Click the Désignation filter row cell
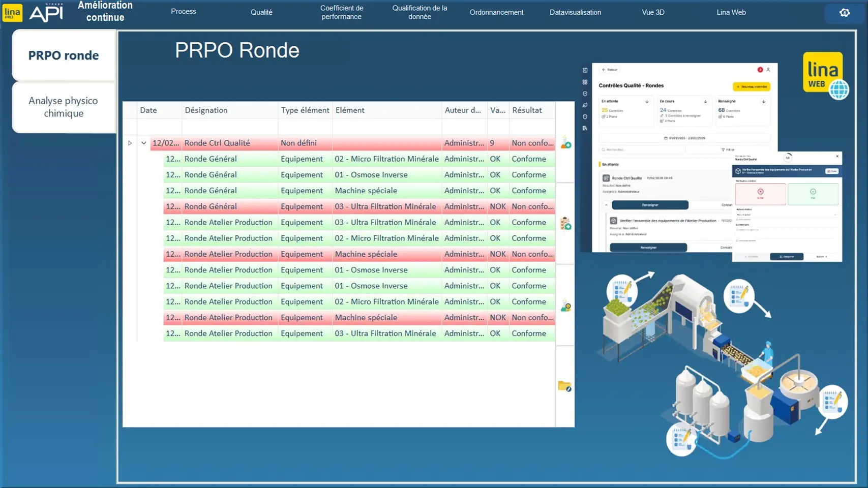 coord(229,127)
